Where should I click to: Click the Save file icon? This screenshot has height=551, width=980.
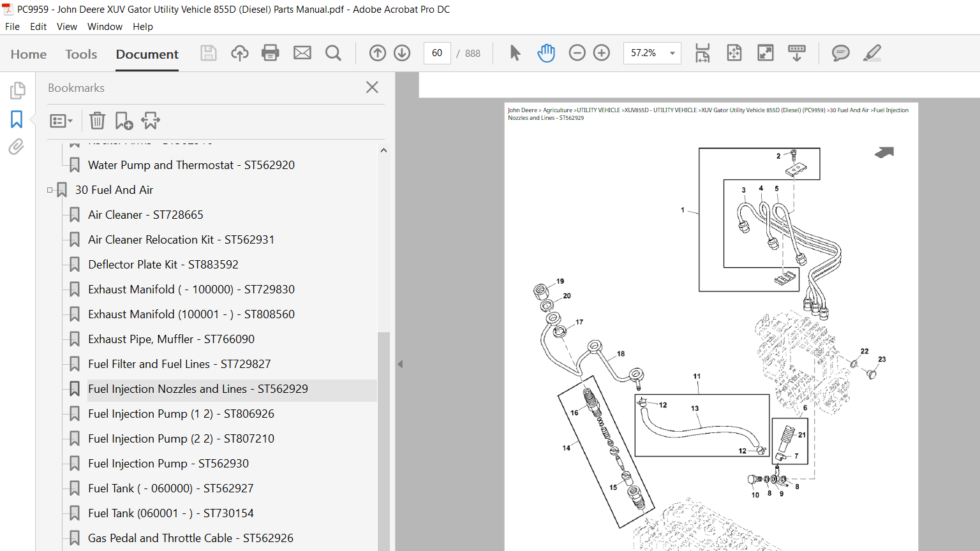click(x=209, y=53)
